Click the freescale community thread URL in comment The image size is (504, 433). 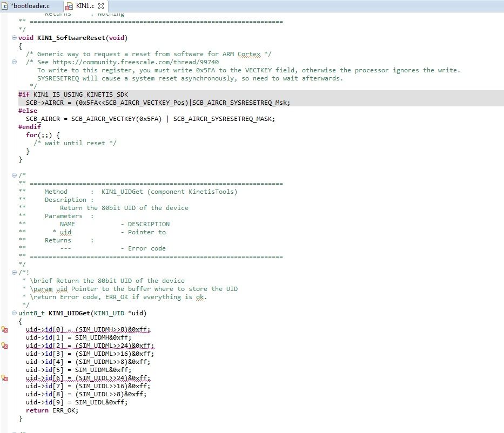pos(136,62)
